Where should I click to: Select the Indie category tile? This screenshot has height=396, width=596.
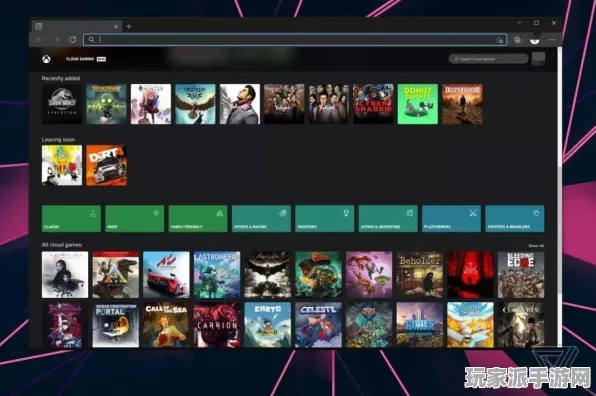(135, 219)
